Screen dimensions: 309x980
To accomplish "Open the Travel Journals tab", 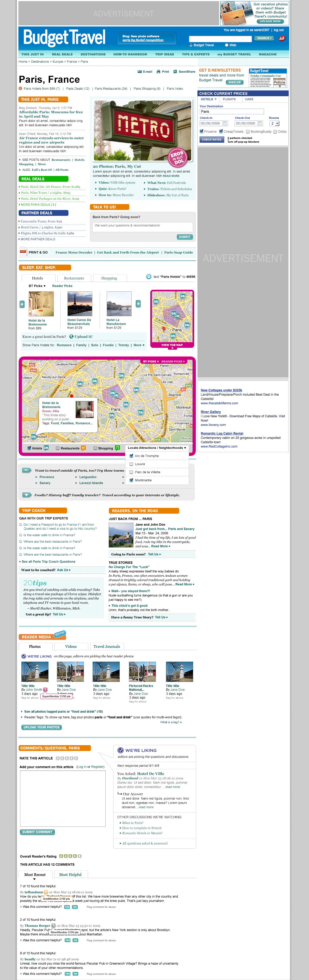I will [x=106, y=646].
